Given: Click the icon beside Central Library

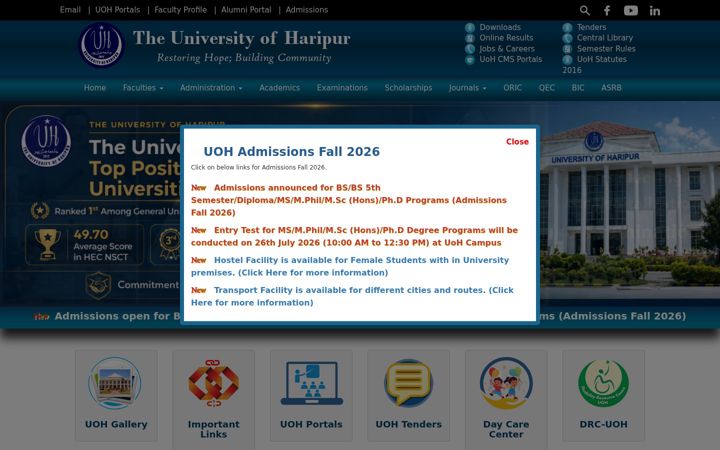Looking at the screenshot, I should click(568, 38).
